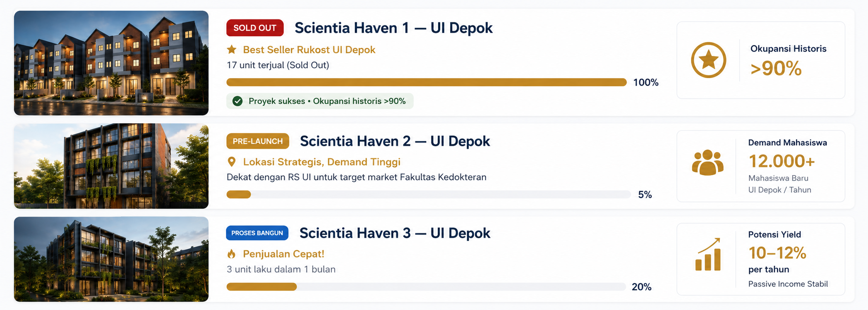Open Scientia Haven 1 — UI Depok title
The width and height of the screenshot is (868, 310).
pos(393,28)
